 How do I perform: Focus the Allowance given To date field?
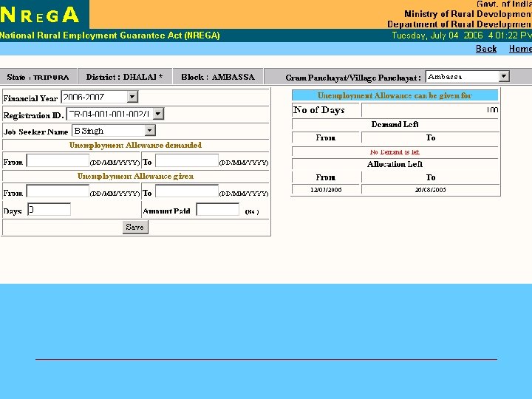pos(187,191)
